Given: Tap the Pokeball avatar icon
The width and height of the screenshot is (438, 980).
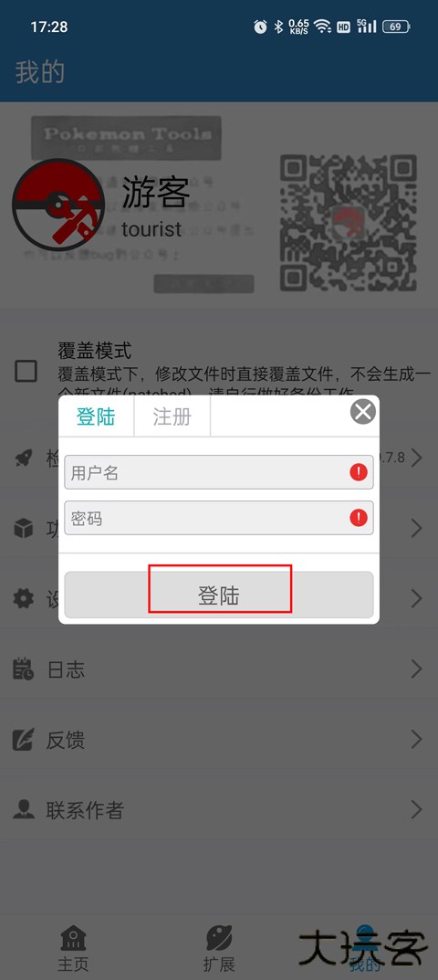Looking at the screenshot, I should point(58,205).
